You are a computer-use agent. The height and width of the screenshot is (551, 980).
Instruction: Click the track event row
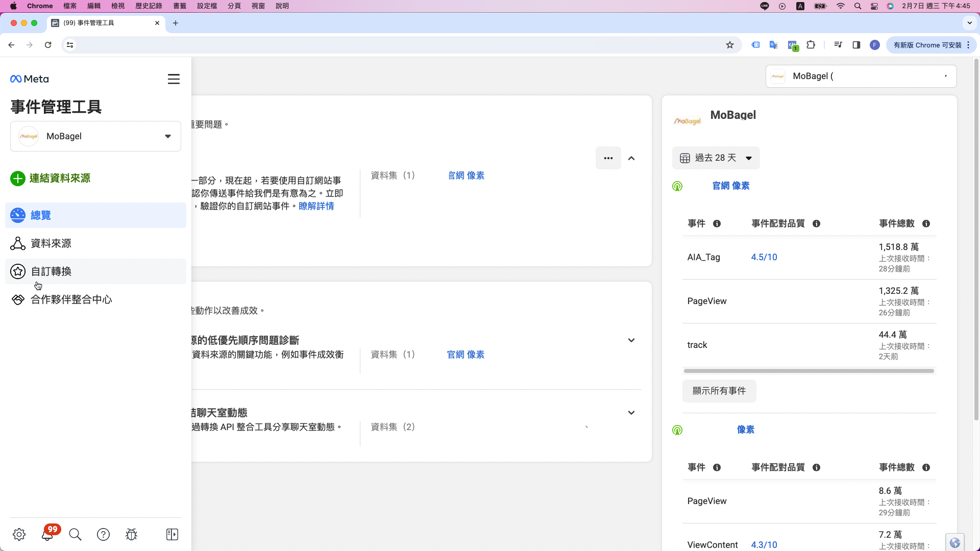pyautogui.click(x=809, y=345)
